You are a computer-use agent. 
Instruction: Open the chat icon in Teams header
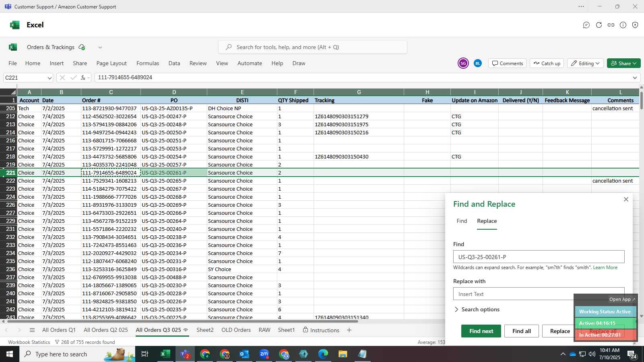click(586, 25)
